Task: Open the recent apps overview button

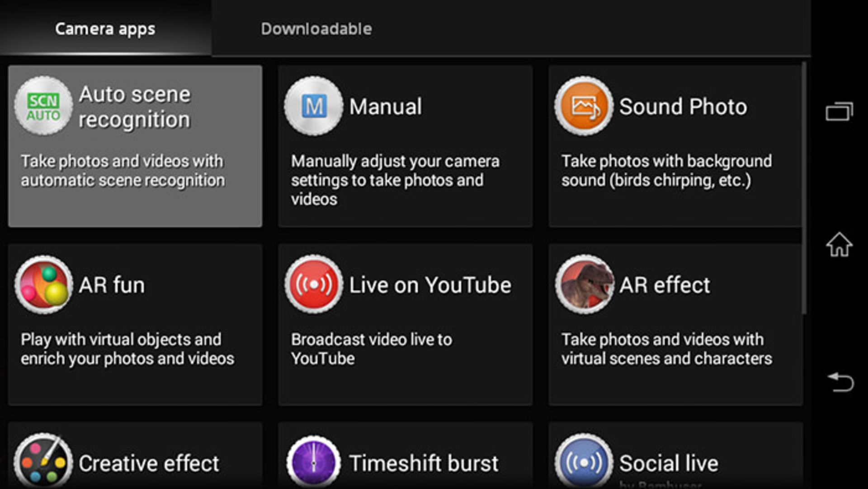Action: click(839, 111)
